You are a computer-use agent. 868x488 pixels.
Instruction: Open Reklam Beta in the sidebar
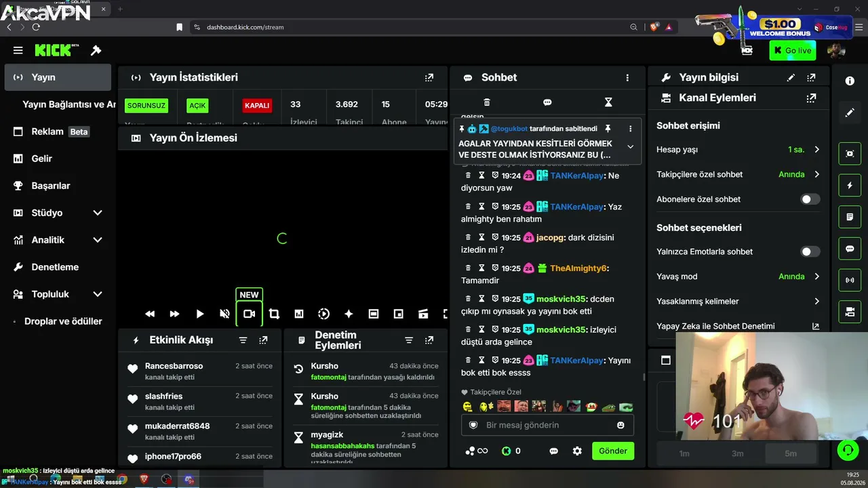58,131
